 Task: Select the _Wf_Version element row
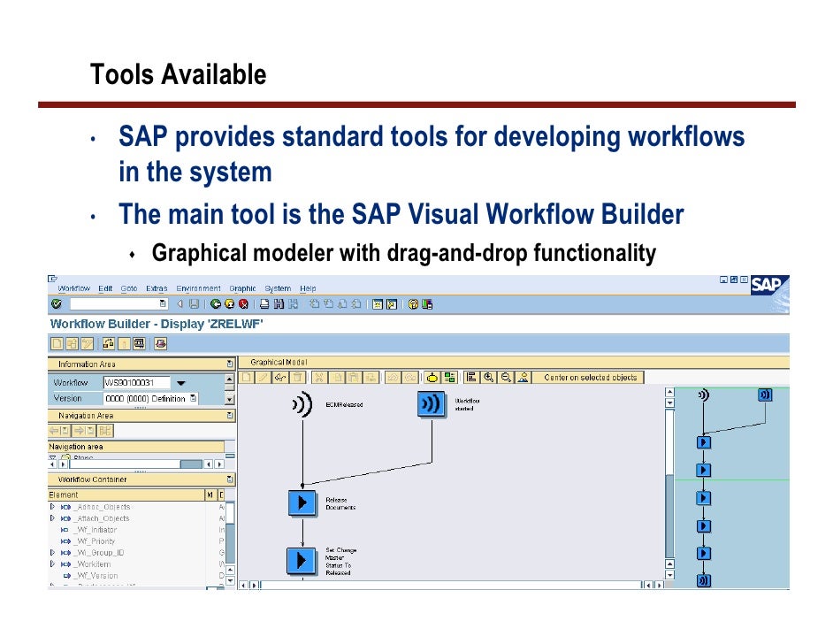coord(136,576)
